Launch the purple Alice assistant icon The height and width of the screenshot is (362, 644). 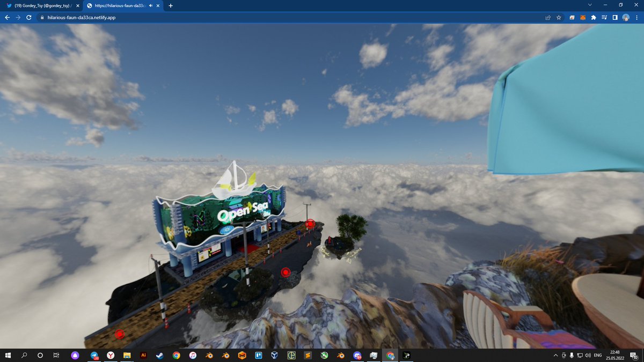tap(76, 355)
